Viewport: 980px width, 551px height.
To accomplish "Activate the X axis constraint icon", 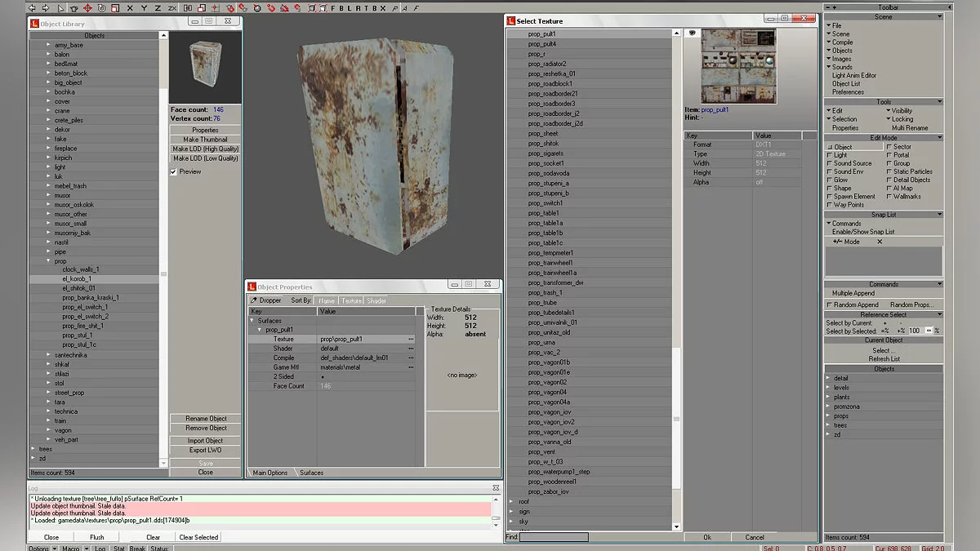I will (x=129, y=7).
